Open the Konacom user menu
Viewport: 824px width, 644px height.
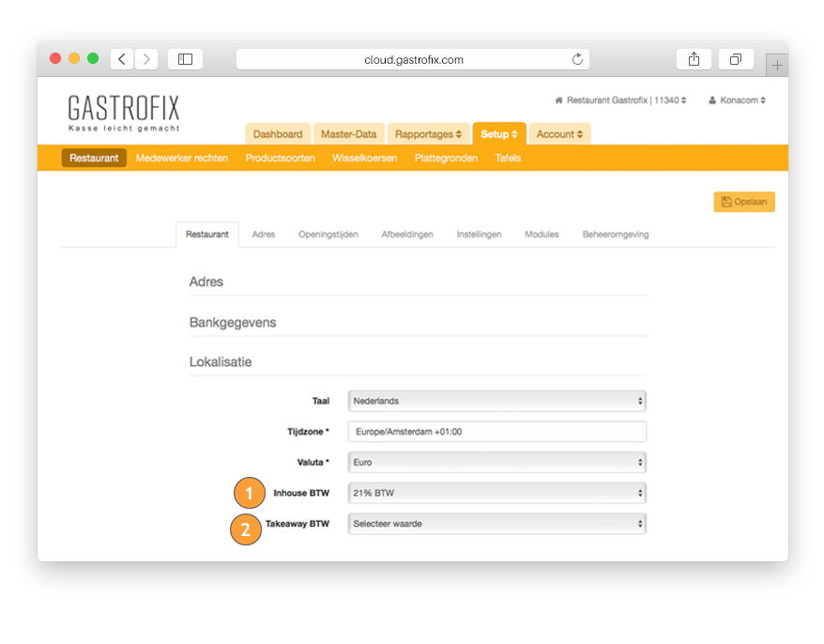[x=738, y=100]
